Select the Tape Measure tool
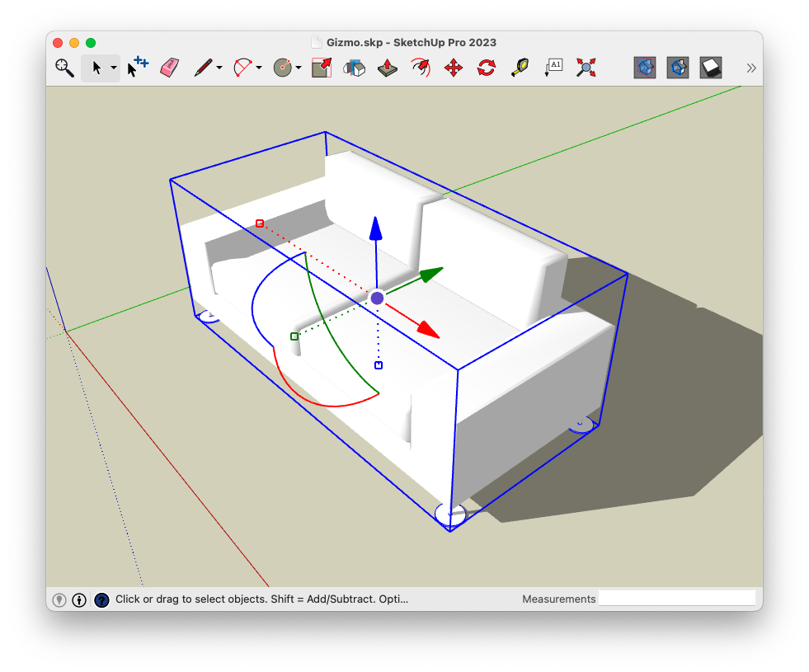 coord(520,68)
